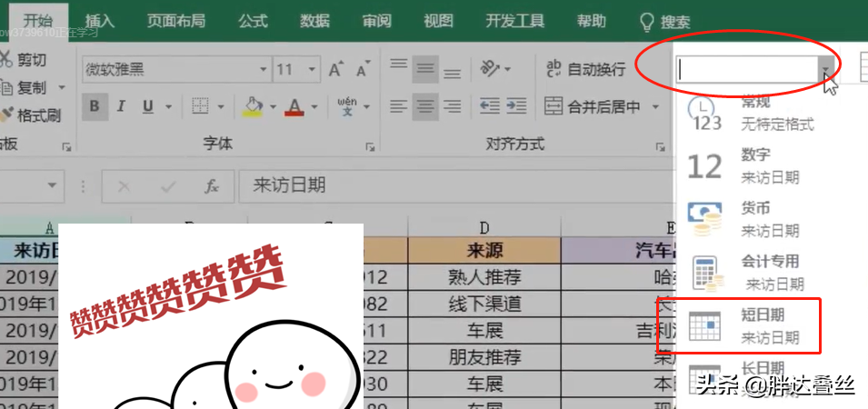Screen dimensions: 868x409
Task: Switch to the 插入 tab
Action: [x=100, y=21]
